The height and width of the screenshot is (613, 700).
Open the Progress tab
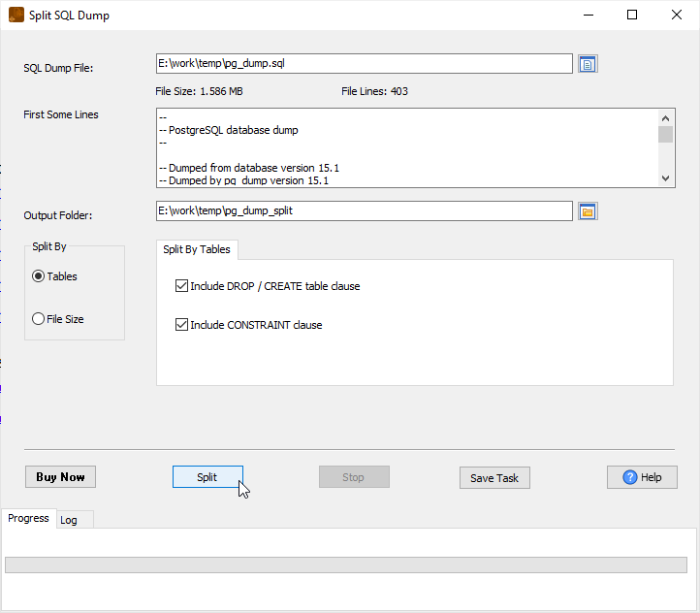pos(28,518)
